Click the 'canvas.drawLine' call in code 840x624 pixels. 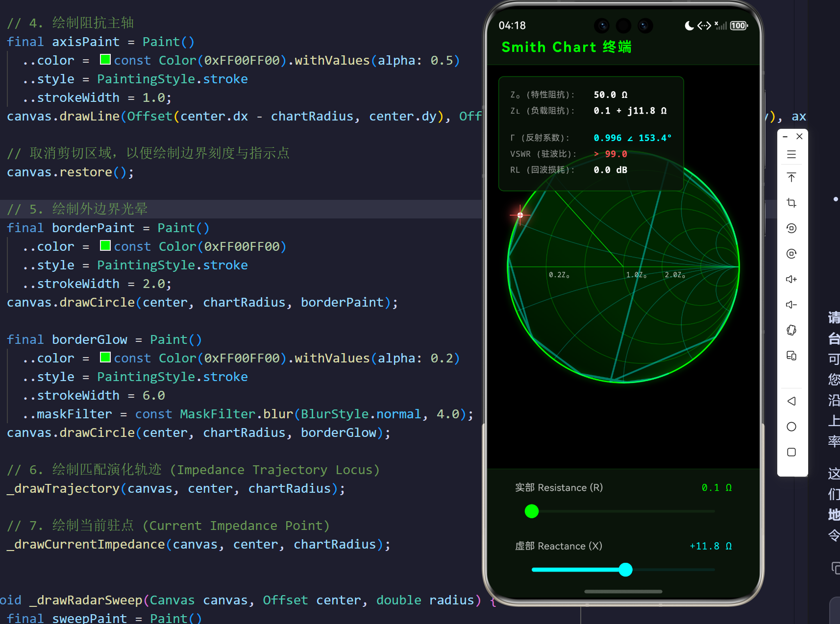pos(63,116)
